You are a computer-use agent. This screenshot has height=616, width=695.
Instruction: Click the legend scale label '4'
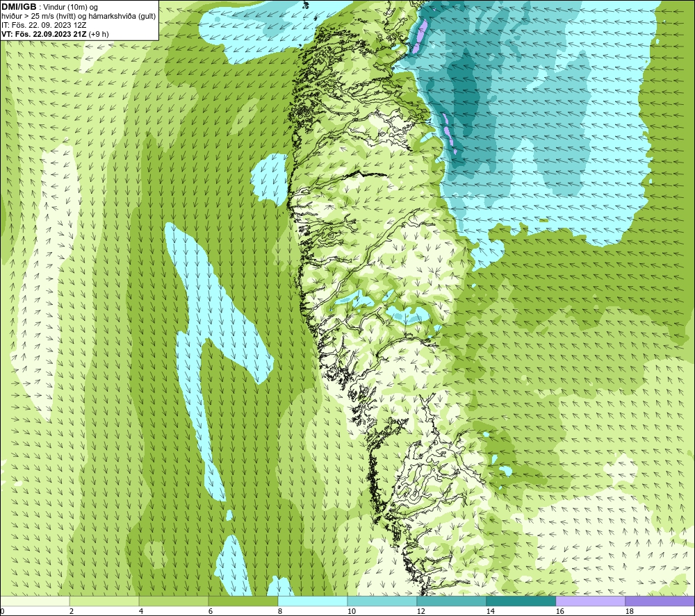pyautogui.click(x=141, y=612)
